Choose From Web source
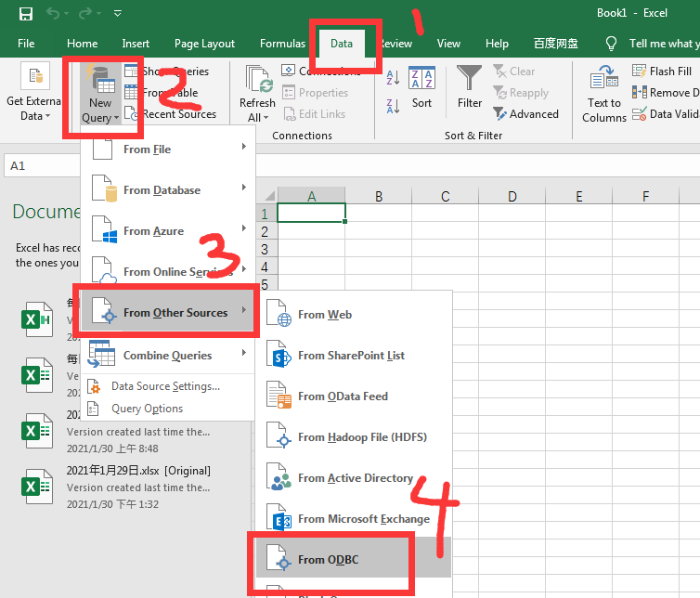This screenshot has height=598, width=700. pyautogui.click(x=354, y=315)
